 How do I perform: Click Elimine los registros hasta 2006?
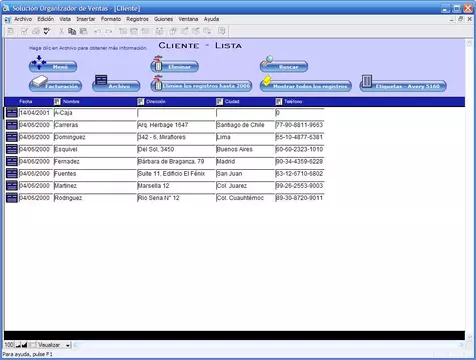coord(201,84)
